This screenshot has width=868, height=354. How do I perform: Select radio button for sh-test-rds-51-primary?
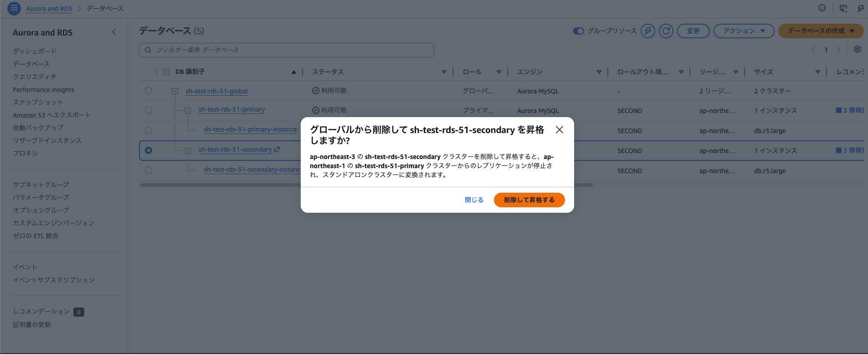click(149, 110)
